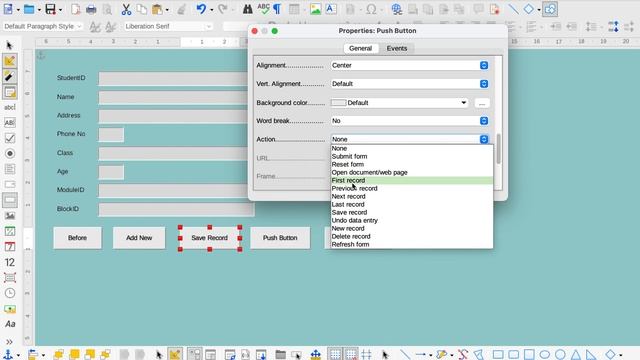Click the Print icon in toolbar
This screenshot has width=640, height=360.
[91, 9]
